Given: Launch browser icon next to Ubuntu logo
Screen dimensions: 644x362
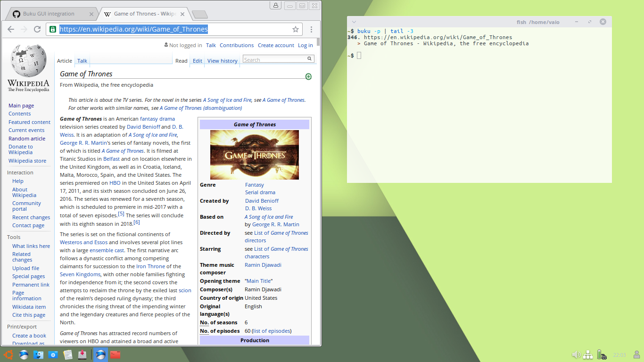Looking at the screenshot, I should [24, 354].
